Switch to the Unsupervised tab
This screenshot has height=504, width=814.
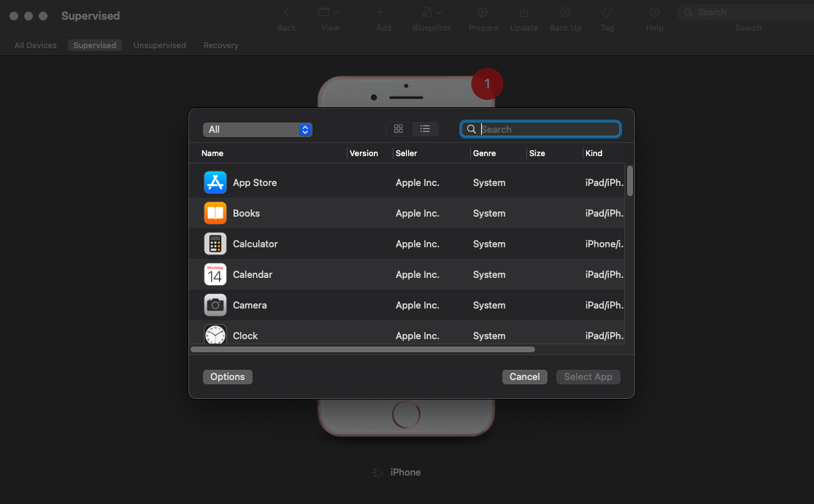point(159,45)
